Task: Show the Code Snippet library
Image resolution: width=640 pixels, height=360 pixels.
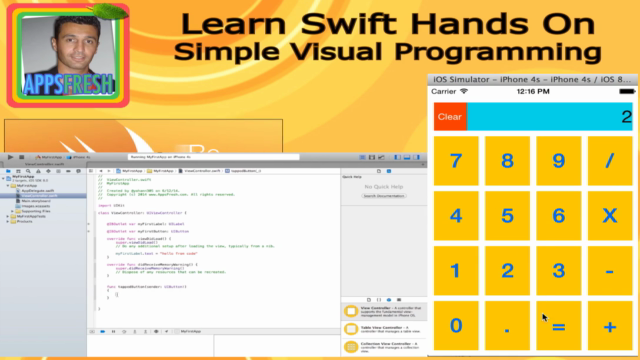Action: click(x=379, y=300)
